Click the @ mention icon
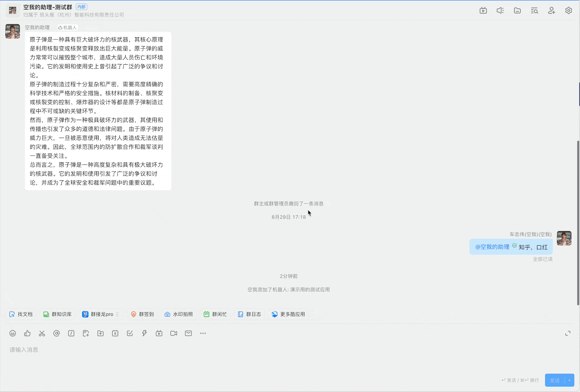This screenshot has width=580, height=392. click(57, 333)
